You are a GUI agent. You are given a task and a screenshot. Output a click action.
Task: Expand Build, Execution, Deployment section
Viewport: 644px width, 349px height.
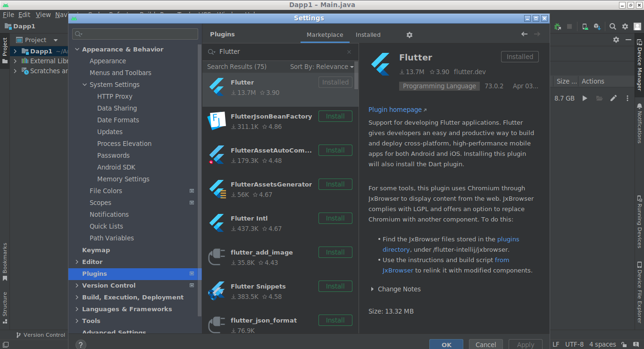[77, 297]
